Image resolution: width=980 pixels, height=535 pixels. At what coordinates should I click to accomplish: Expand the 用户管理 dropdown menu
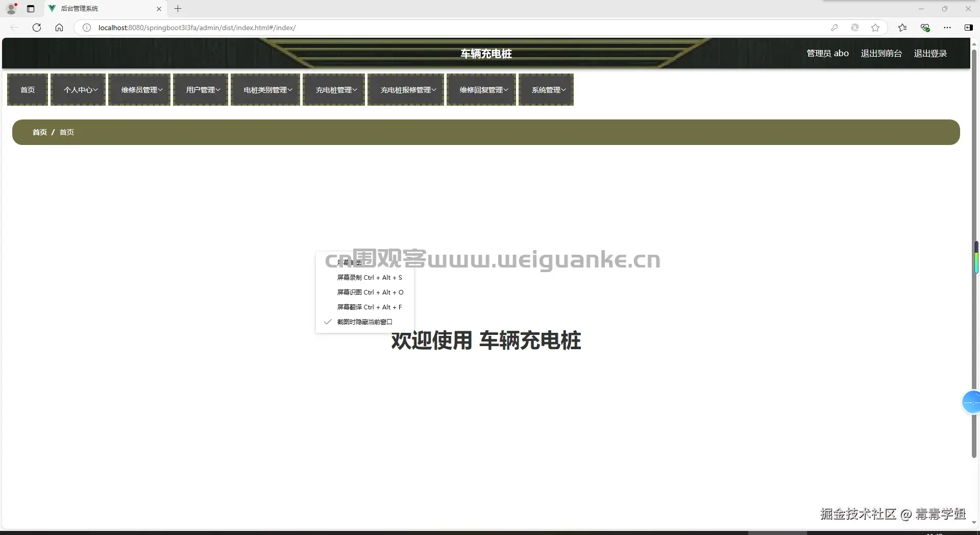click(201, 90)
